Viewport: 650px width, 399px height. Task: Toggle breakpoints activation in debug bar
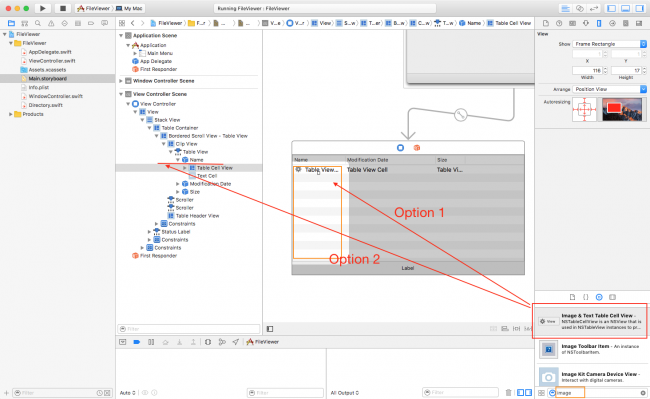(x=136, y=342)
